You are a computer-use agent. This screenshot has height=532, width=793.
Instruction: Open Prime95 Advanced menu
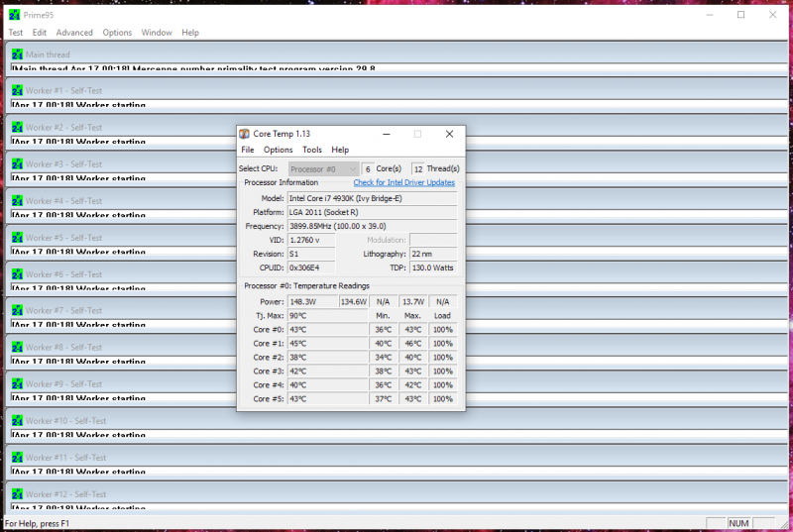tap(74, 33)
